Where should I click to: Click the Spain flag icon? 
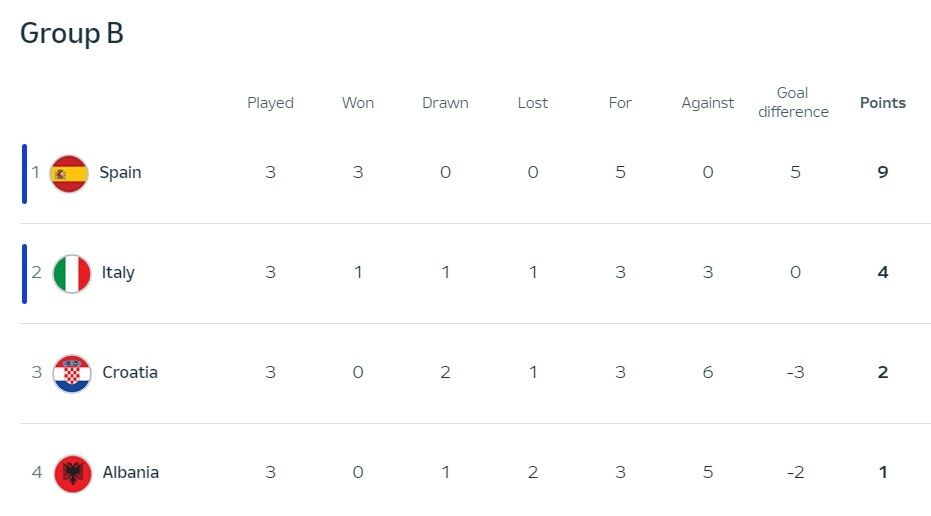(69, 173)
